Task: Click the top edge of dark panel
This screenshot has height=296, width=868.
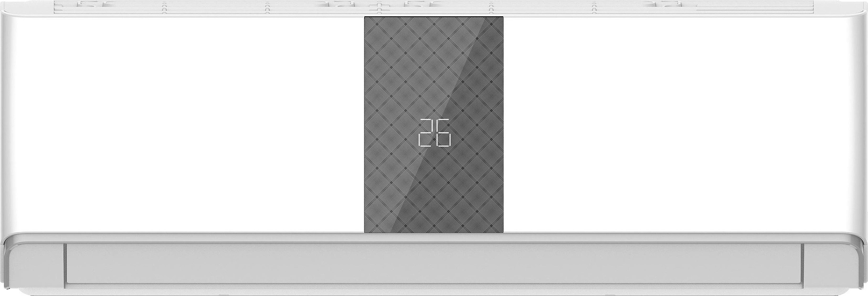Action: (434, 18)
